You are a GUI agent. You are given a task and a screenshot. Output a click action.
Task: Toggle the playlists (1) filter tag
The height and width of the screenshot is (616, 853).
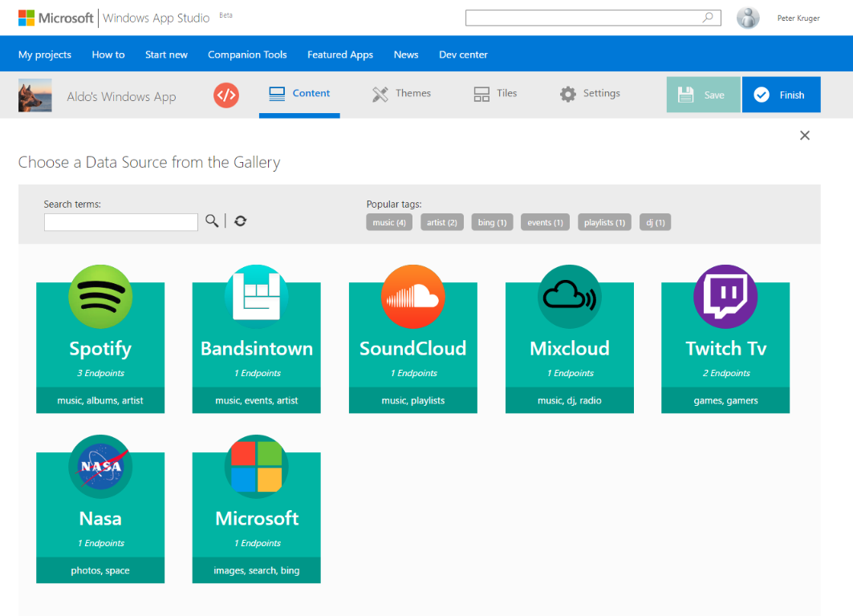[604, 221]
